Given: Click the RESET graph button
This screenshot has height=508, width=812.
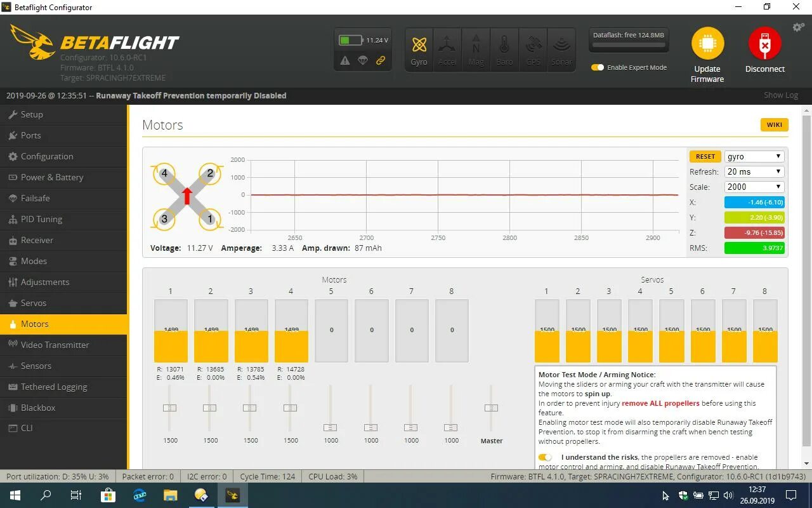Looking at the screenshot, I should (x=705, y=156).
